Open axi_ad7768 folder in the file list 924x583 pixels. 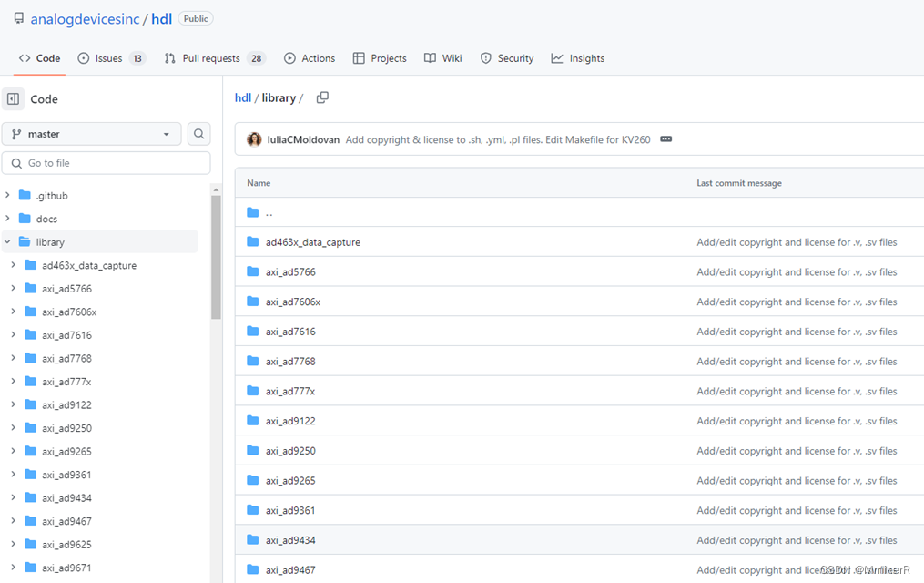coord(290,362)
